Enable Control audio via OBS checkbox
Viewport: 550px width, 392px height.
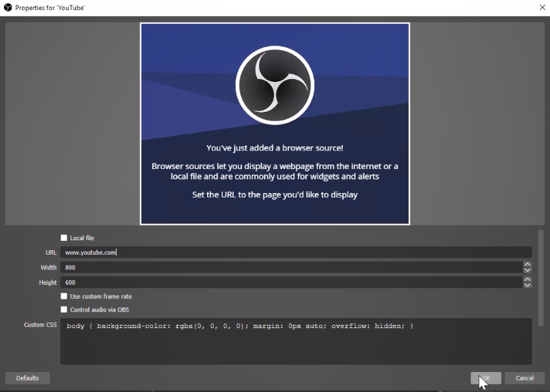coord(64,309)
